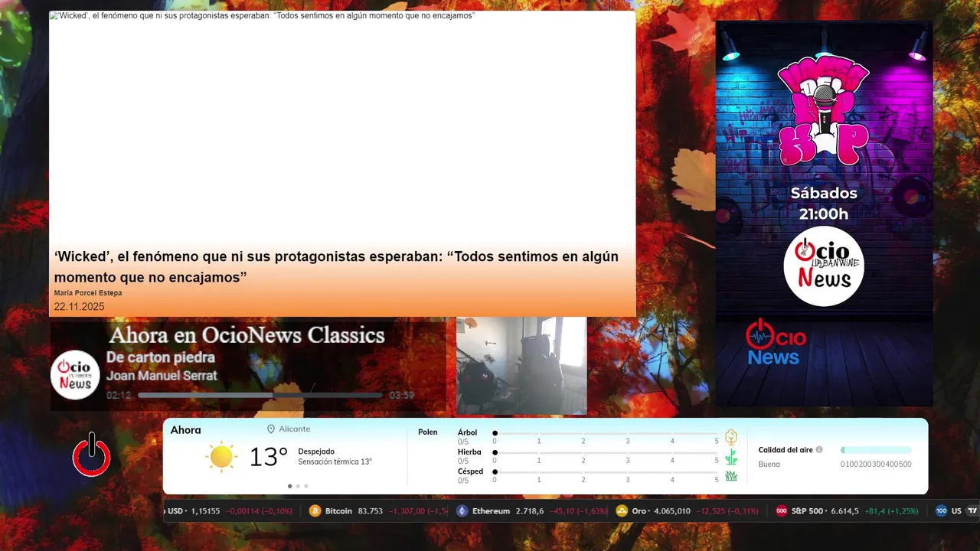Click the pink Hip Hop microphone graffiti logo

(824, 112)
